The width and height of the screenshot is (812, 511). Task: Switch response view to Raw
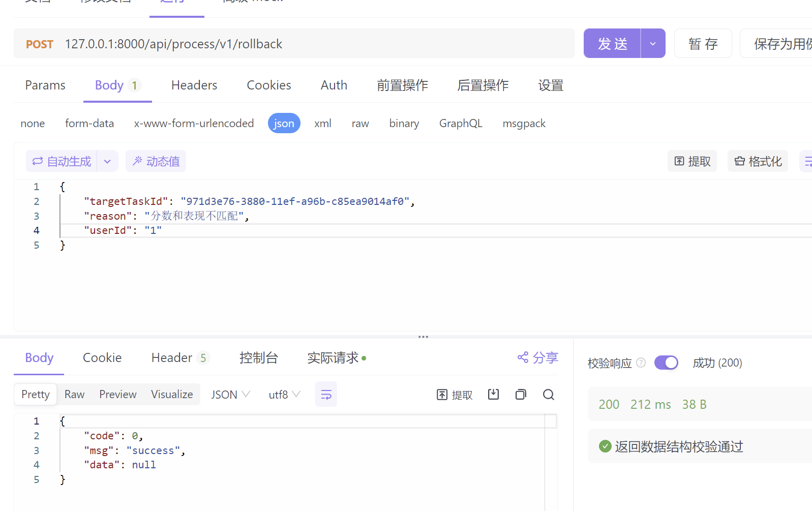[74, 395]
